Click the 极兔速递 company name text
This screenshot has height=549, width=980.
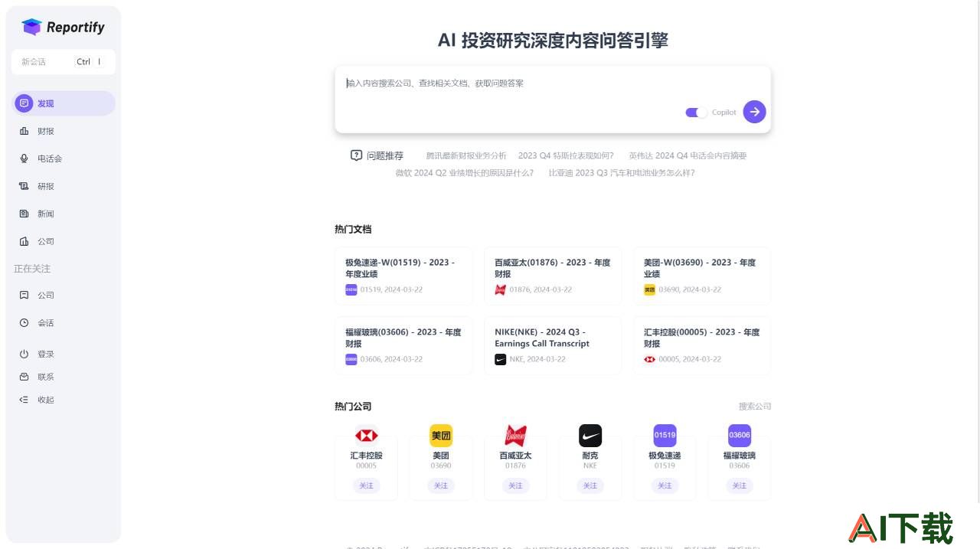coord(665,456)
